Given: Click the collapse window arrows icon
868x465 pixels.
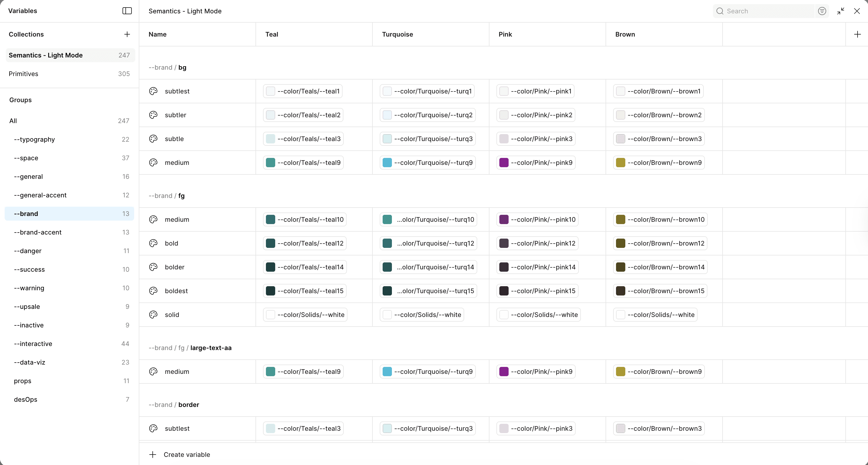Looking at the screenshot, I should 840,11.
